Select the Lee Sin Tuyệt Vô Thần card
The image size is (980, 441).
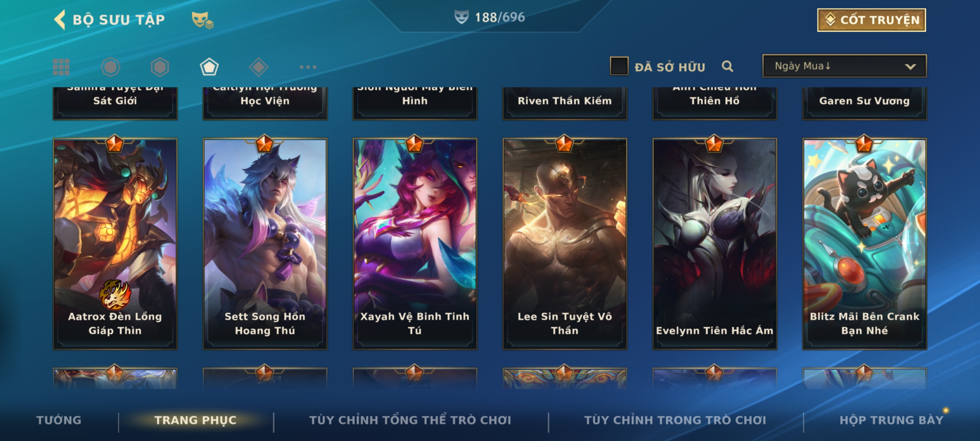click(565, 244)
